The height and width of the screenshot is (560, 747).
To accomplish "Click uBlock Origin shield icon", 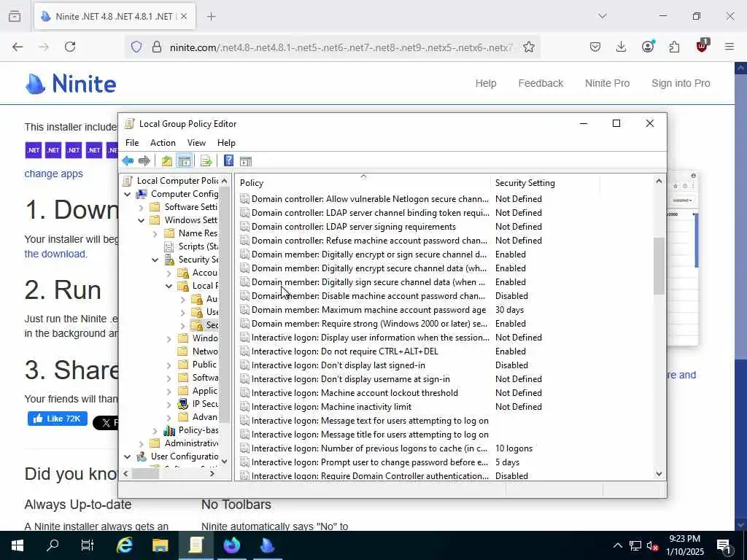I will pyautogui.click(x=703, y=45).
